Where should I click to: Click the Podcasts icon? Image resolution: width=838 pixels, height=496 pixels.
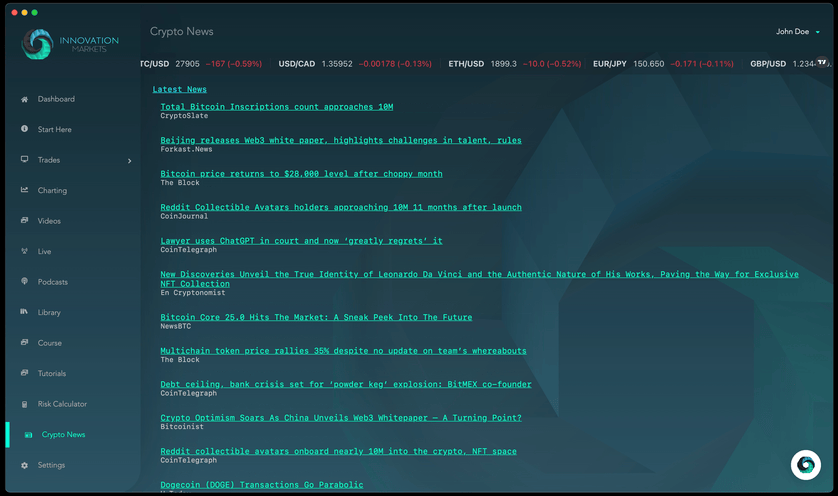(24, 281)
